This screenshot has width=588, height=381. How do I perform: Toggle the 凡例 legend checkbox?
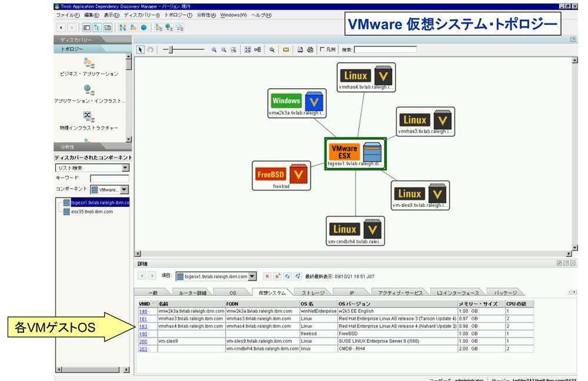tap(322, 49)
